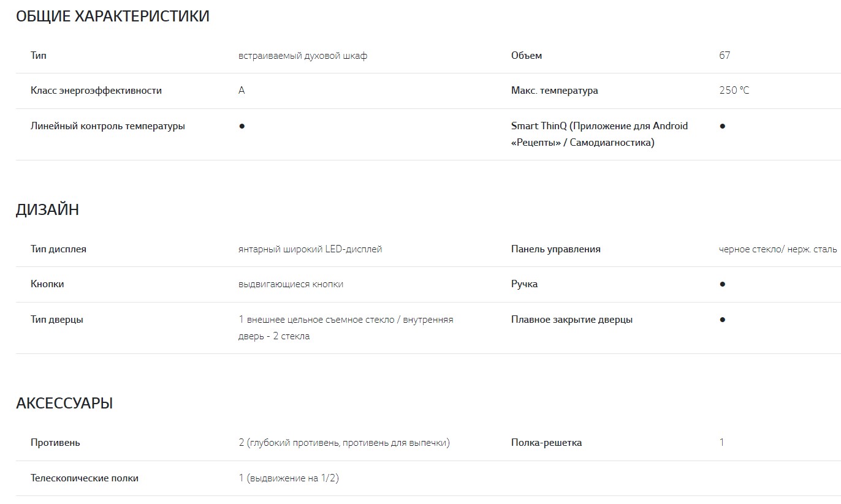Image resolution: width=841 pixels, height=504 pixels.
Task: Select the ОБЩИЕ ХАРАКТЕРИСТИКИ section heading
Action: point(113,17)
